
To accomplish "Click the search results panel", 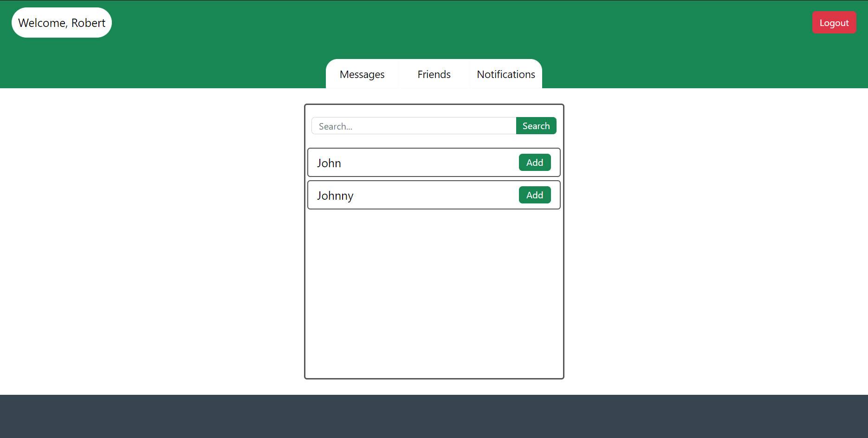I will [434, 288].
